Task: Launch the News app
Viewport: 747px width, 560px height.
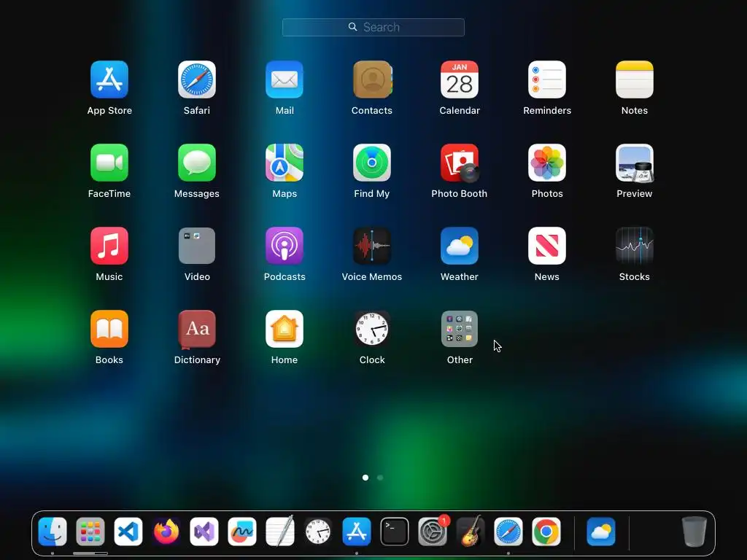Action: (547, 246)
